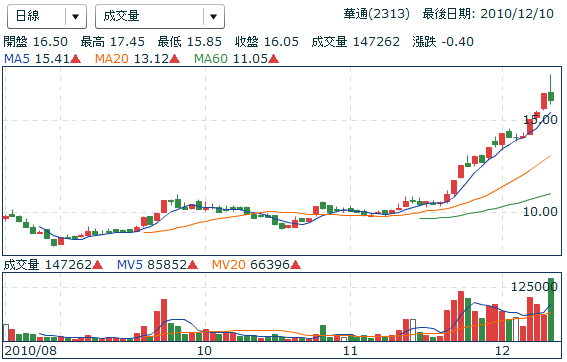Open the 成交量 indicator dropdown

pyautogui.click(x=159, y=16)
